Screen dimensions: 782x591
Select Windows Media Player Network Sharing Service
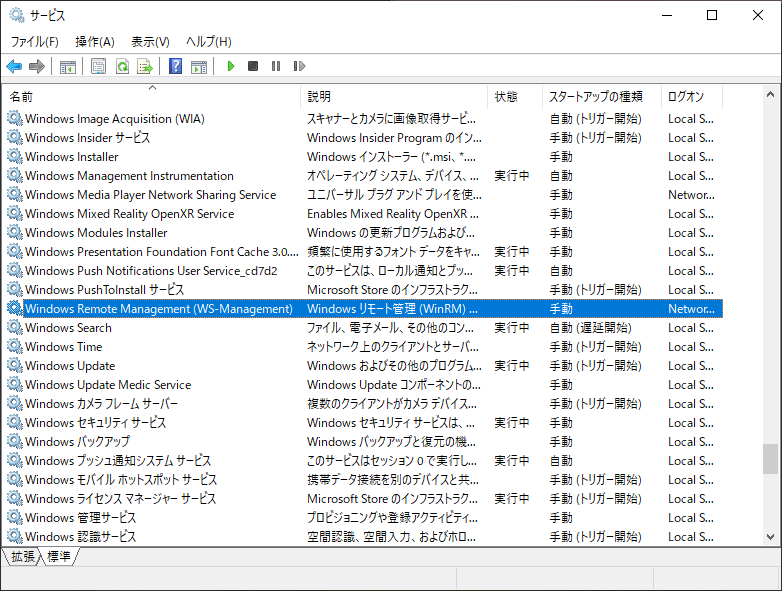[x=363, y=195]
